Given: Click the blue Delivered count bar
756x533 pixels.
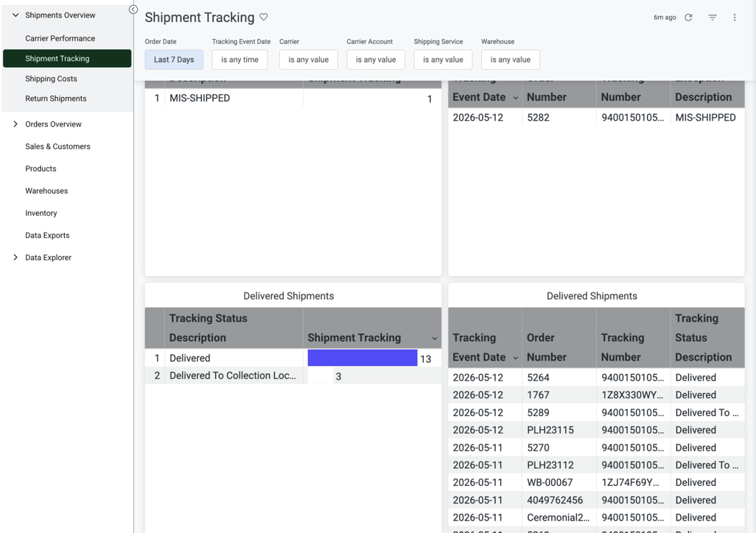Looking at the screenshot, I should click(x=363, y=358).
